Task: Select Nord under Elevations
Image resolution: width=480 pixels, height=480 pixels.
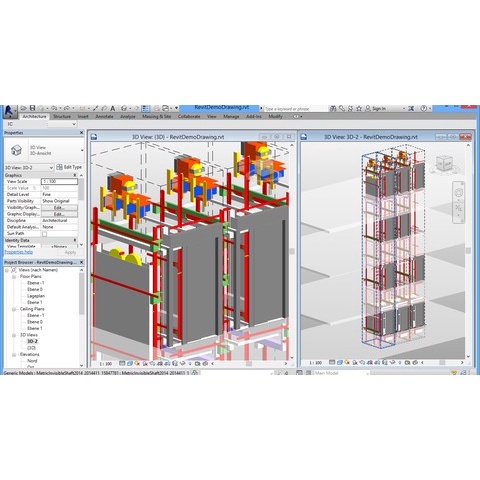Action: (x=32, y=361)
